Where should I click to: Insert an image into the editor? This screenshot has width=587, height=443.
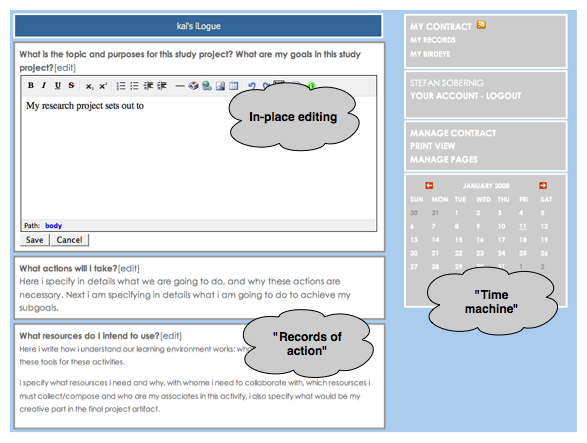coord(220,86)
